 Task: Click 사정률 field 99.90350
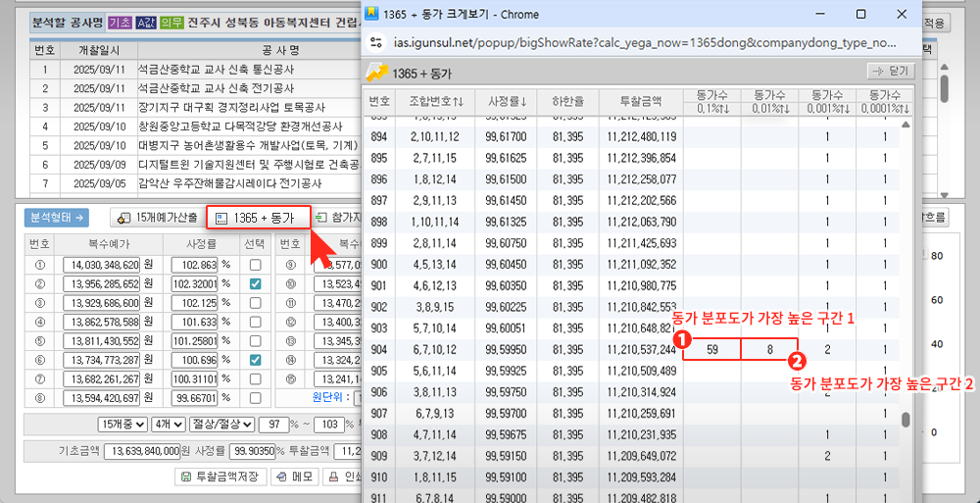(x=253, y=451)
